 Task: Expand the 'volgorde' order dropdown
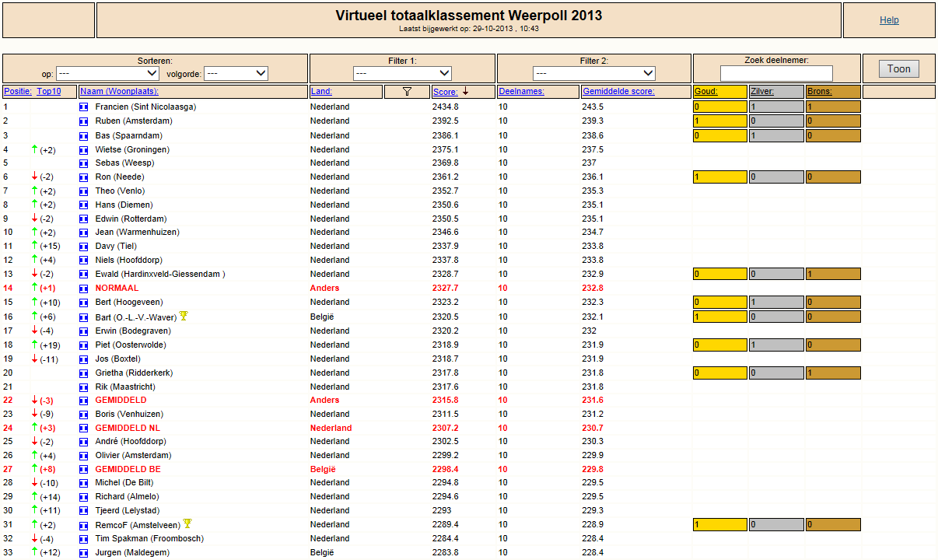236,74
